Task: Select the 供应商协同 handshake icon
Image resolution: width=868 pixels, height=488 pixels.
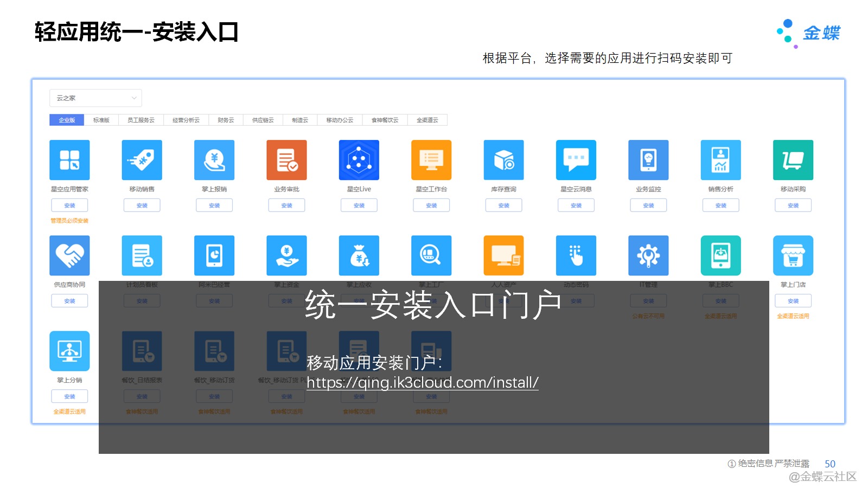Action: coord(69,255)
